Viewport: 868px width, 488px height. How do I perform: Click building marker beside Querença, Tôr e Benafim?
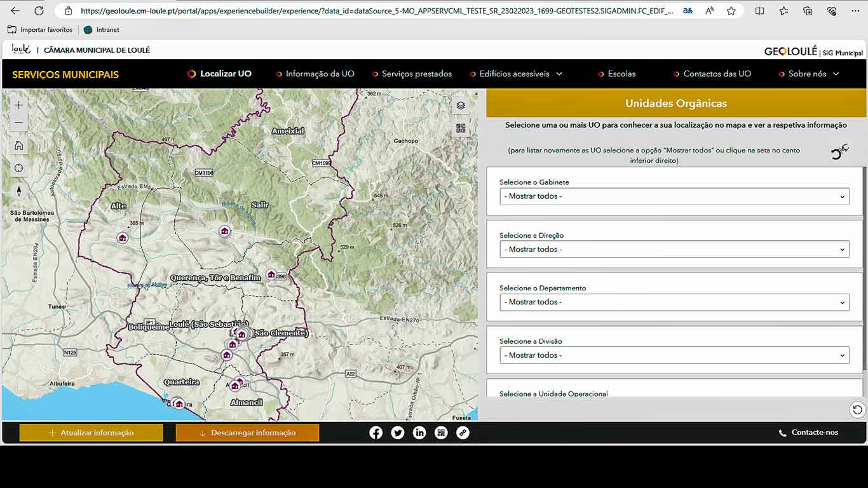[x=271, y=274]
